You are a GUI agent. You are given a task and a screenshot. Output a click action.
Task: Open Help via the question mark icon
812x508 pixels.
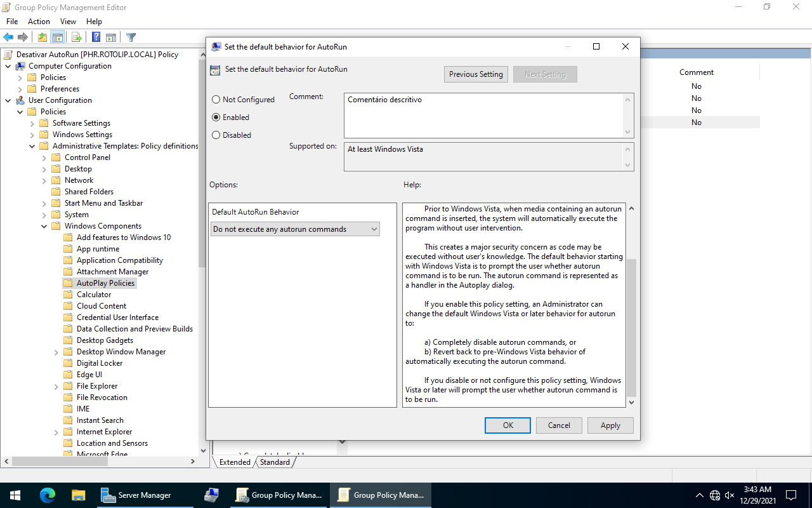click(x=96, y=37)
